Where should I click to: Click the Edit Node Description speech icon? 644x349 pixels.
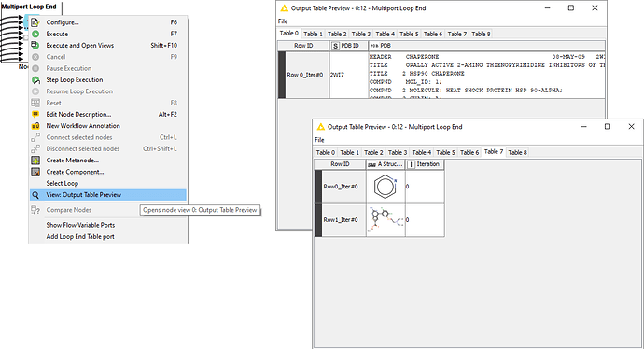(35, 114)
